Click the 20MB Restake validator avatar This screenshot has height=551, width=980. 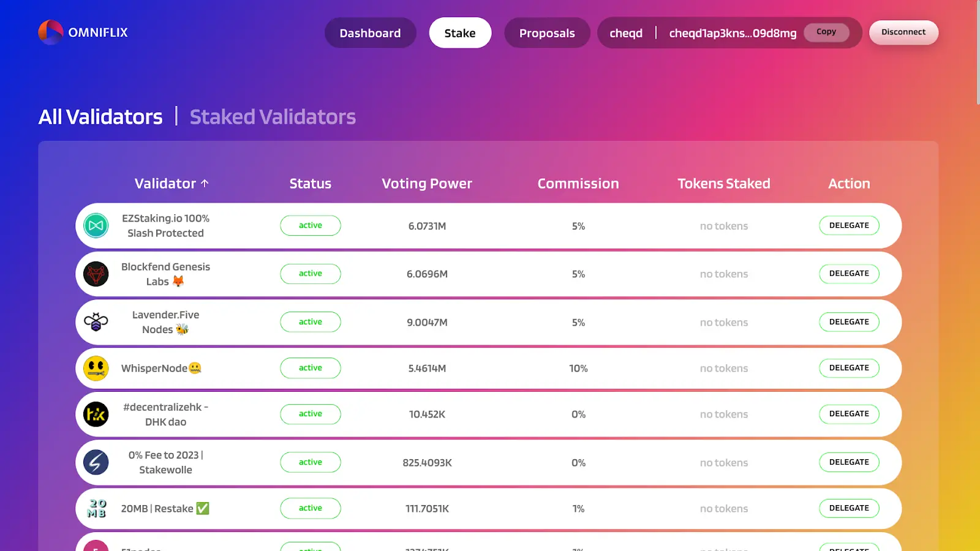tap(96, 508)
